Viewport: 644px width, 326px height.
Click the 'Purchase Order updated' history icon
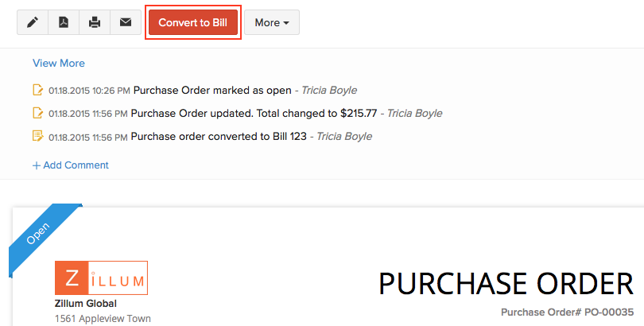[x=37, y=113]
